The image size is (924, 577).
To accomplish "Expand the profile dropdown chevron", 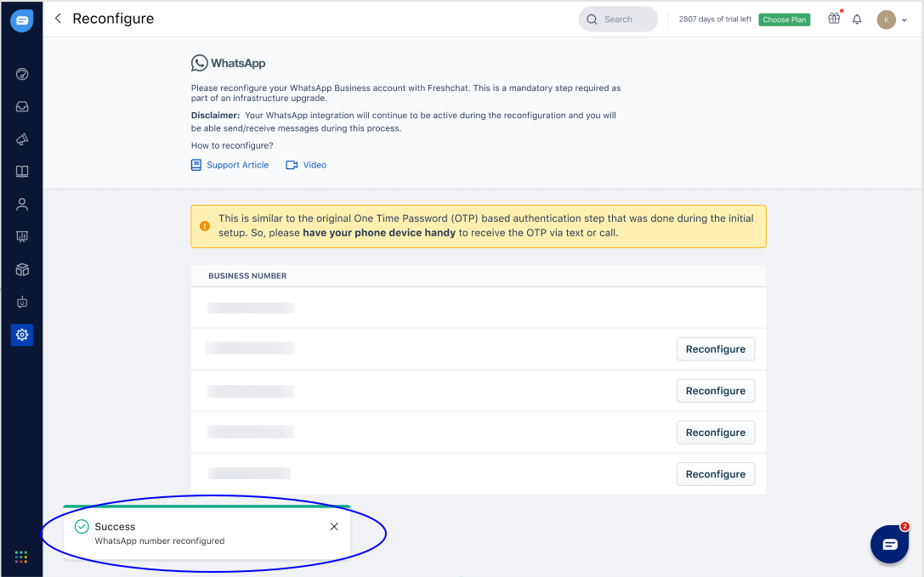I will (x=904, y=20).
